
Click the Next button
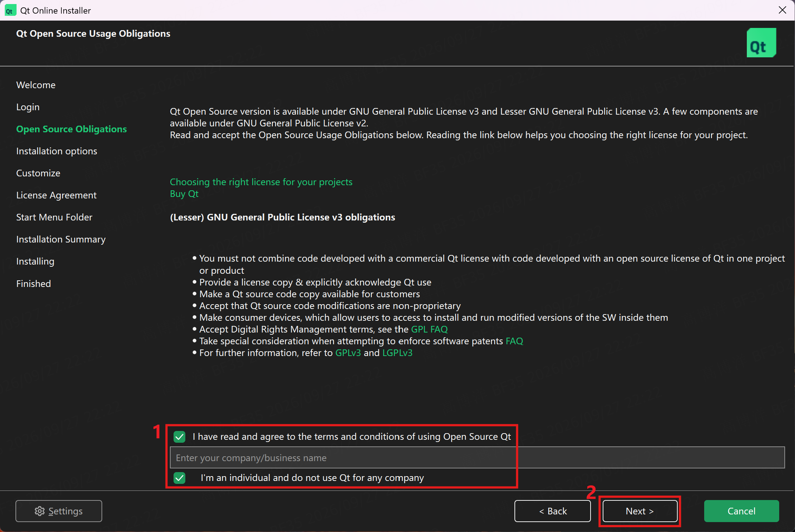click(640, 511)
